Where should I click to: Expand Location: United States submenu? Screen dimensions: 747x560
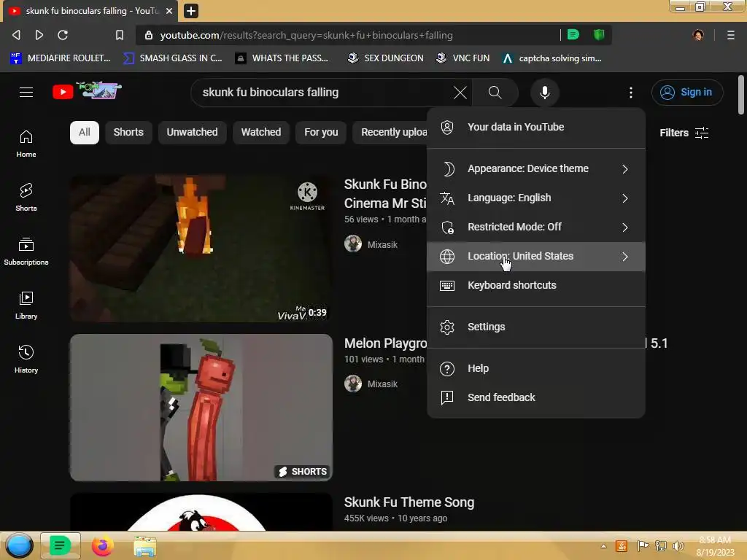(x=536, y=256)
